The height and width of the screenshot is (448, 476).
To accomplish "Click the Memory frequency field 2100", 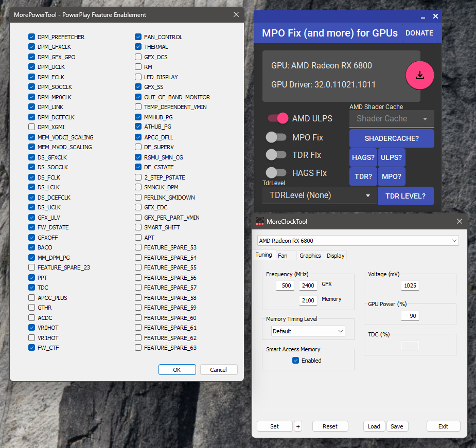I will pyautogui.click(x=308, y=300).
